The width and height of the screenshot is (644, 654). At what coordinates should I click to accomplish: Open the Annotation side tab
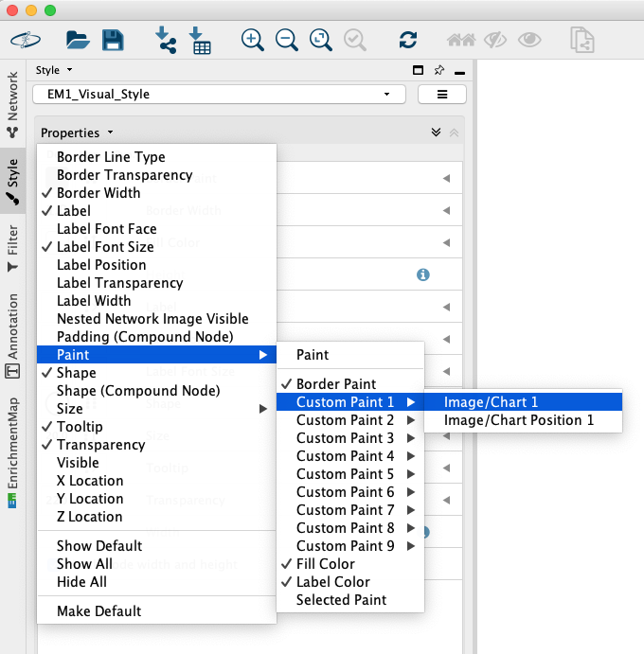13,336
